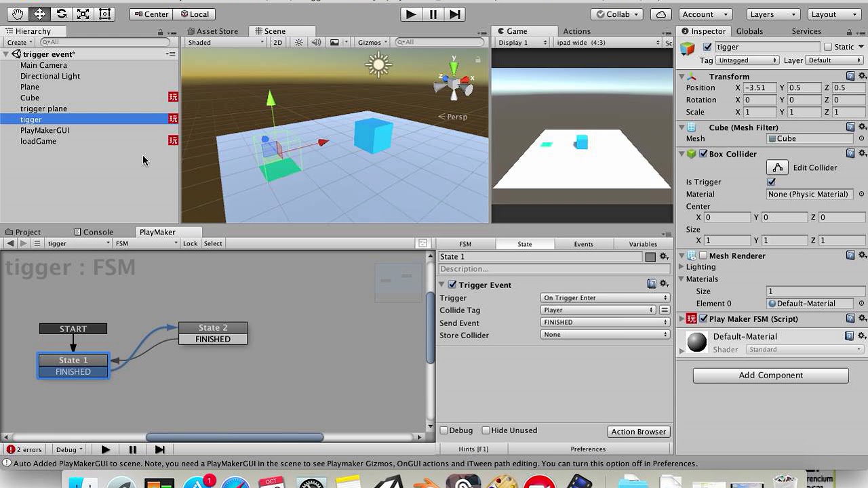Select the Hand tool in the toolbar
This screenshot has height=488, width=868.
[x=18, y=14]
